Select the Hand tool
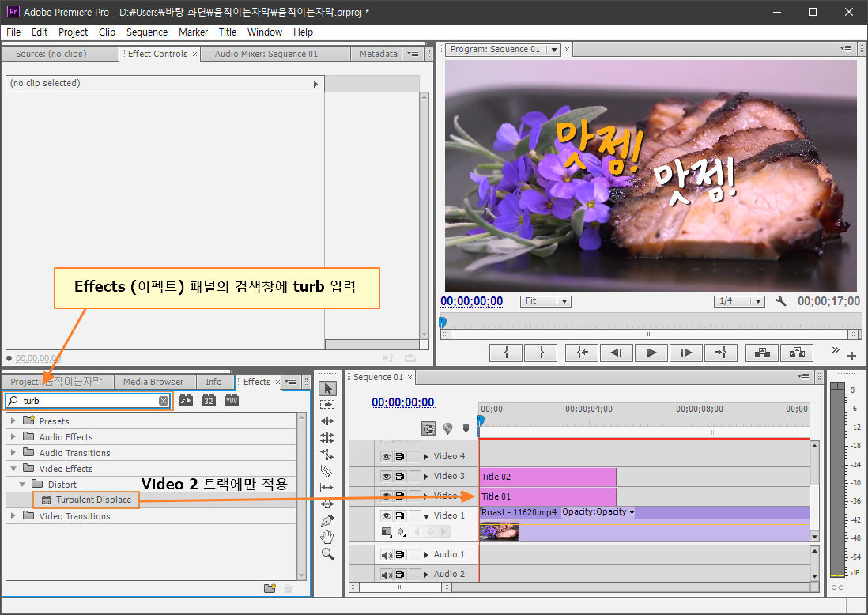This screenshot has height=615, width=868. [x=327, y=537]
